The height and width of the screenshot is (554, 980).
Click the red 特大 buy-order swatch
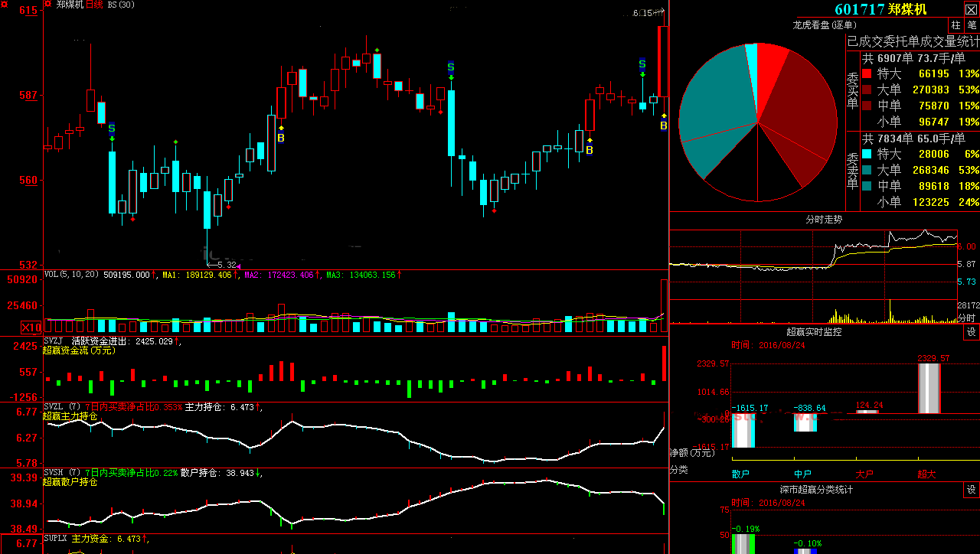pos(867,73)
